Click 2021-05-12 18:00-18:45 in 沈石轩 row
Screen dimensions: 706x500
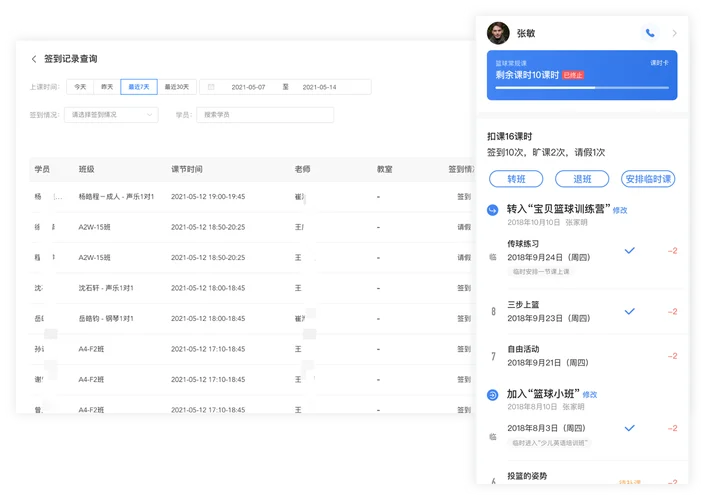point(208,288)
